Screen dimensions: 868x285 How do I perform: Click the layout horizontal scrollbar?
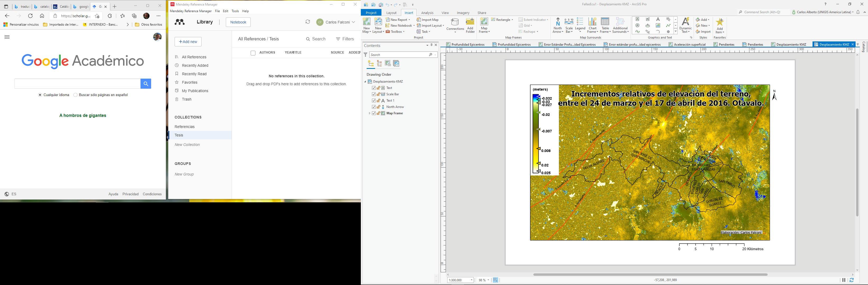point(650,274)
